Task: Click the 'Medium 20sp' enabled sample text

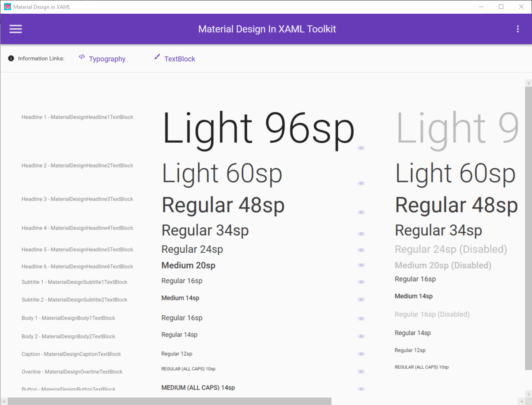Action: pos(189,265)
